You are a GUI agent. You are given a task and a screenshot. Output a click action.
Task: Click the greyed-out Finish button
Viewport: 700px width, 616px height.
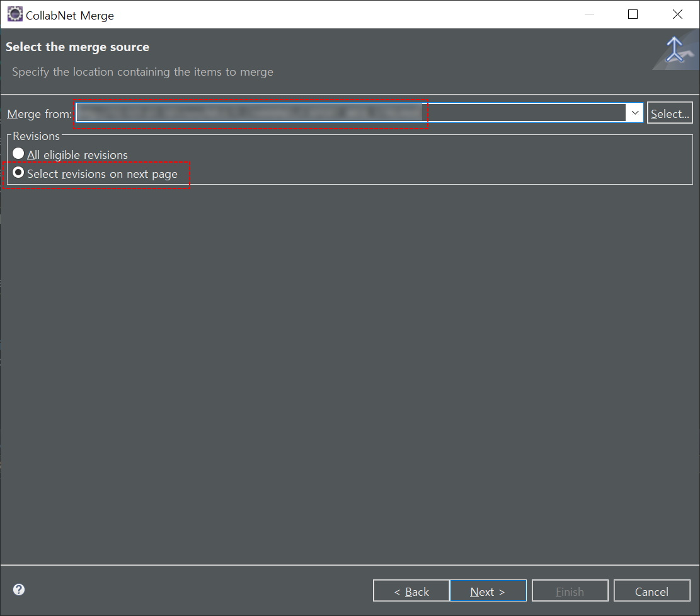(570, 591)
